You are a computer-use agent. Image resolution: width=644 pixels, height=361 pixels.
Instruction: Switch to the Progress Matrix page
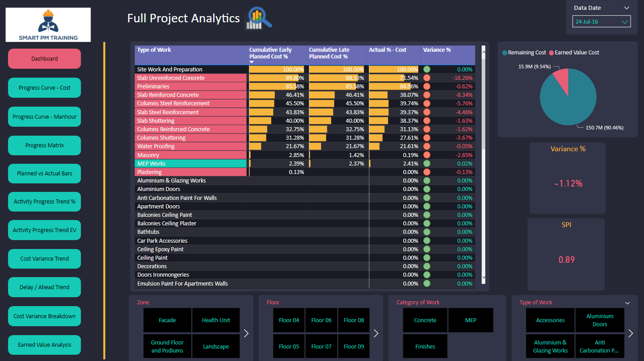44,145
